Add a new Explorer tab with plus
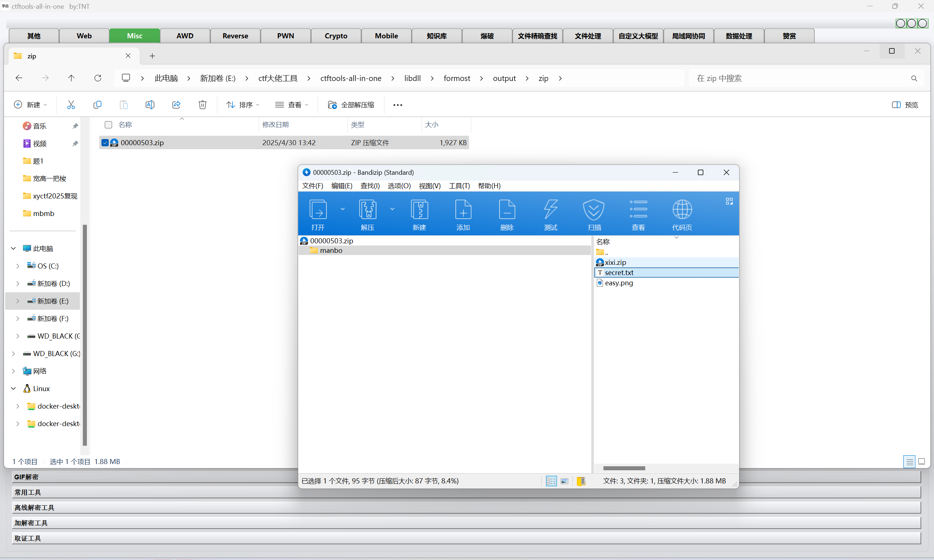Image resolution: width=934 pixels, height=560 pixels. coord(152,56)
